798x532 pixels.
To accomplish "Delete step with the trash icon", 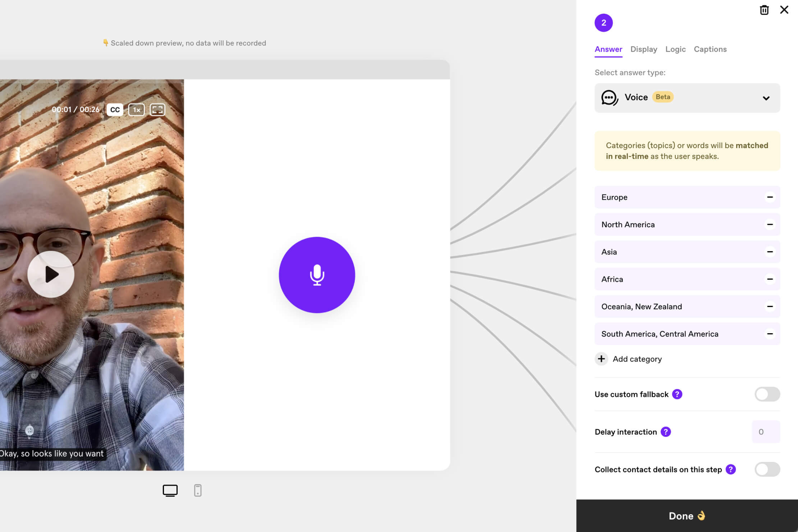I will (x=764, y=10).
